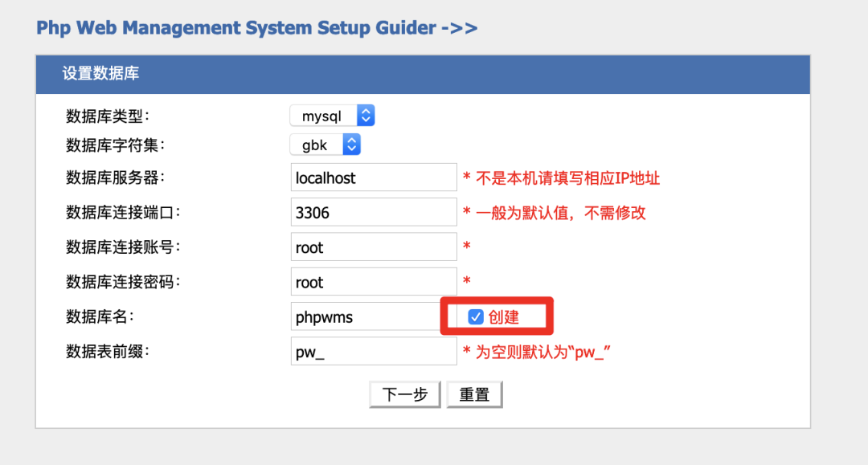This screenshot has width=868, height=465.
Task: Click the 数据库连接端口 label
Action: coord(123,212)
